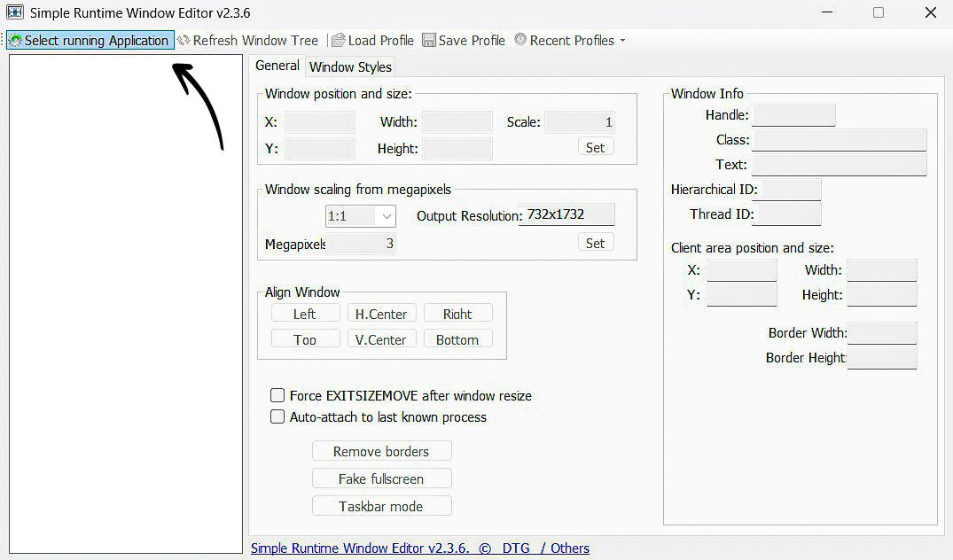Click the Save Profile label

472,41
